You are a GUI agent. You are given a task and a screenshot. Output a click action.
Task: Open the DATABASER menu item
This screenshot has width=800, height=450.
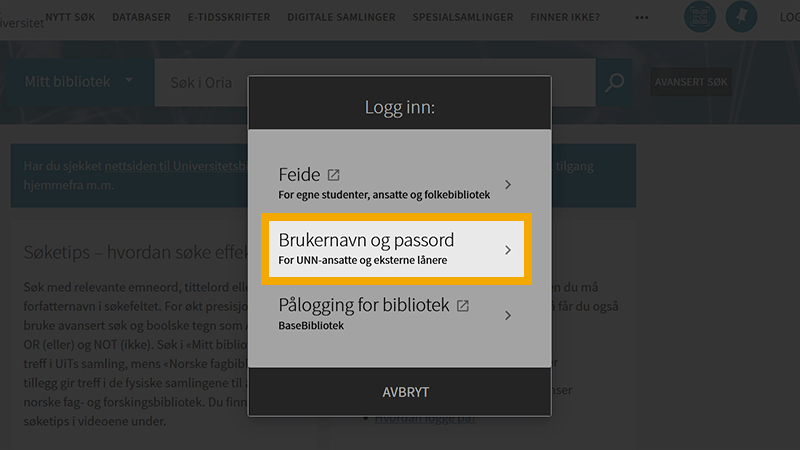tap(141, 18)
